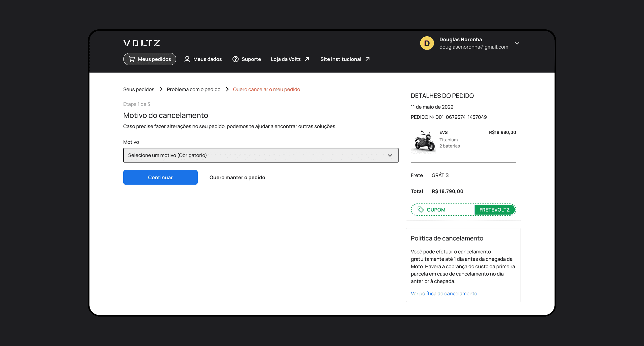Click the external arrow icon after Loja da Voltz
Screen dimensions: 644x346
tap(307, 59)
